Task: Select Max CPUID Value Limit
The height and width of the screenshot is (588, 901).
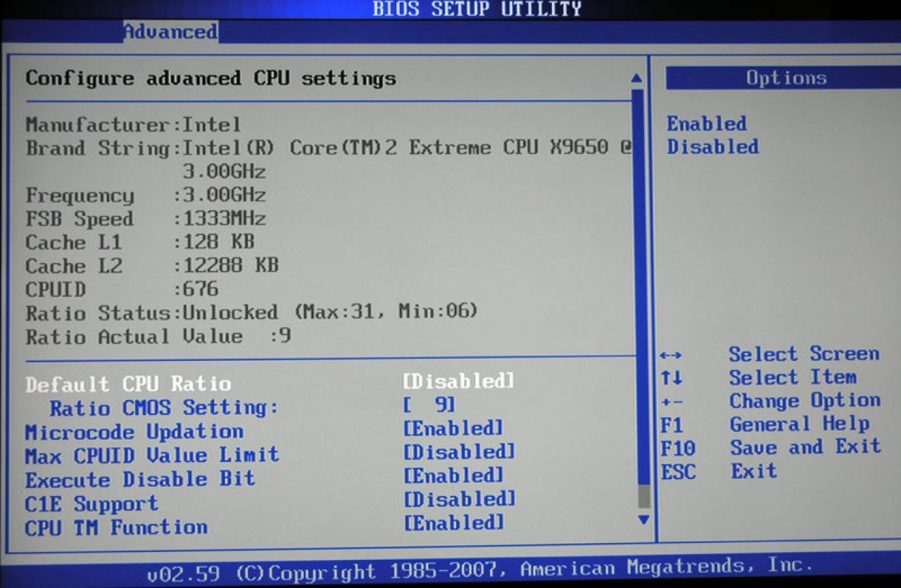Action: point(152,455)
